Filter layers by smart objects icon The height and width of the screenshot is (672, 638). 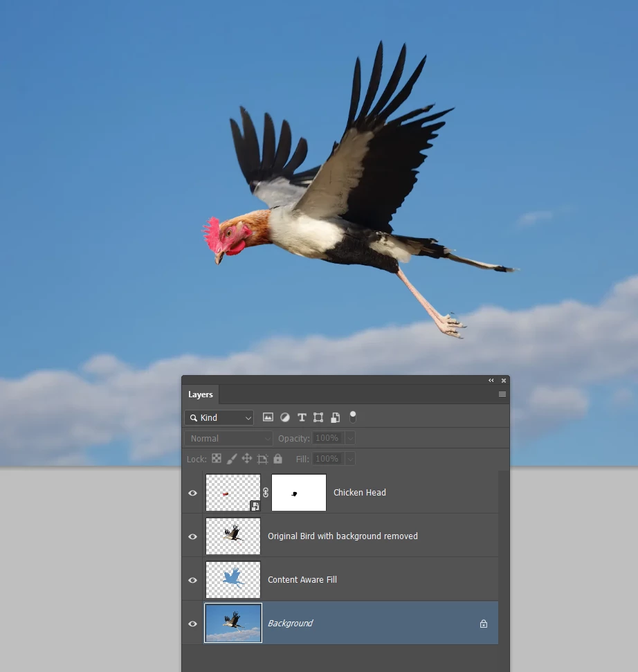coord(336,417)
